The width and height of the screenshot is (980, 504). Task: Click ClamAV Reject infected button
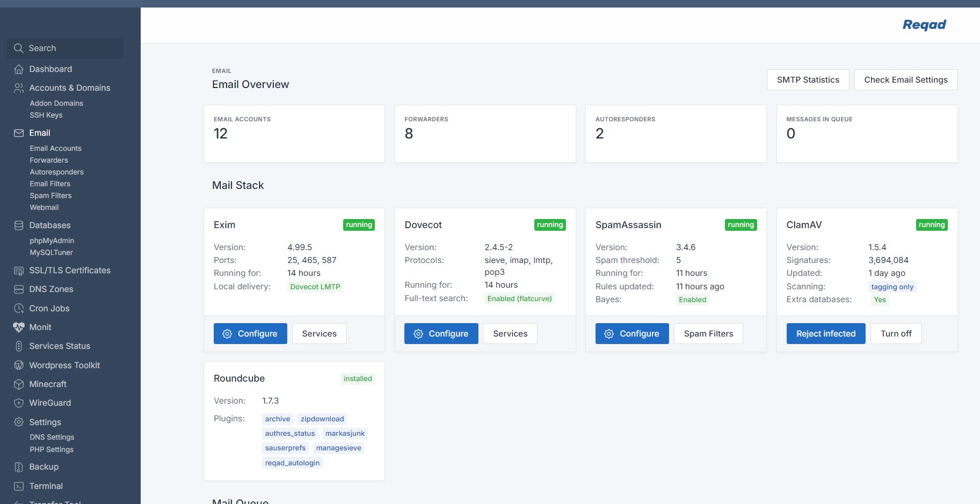pos(826,334)
